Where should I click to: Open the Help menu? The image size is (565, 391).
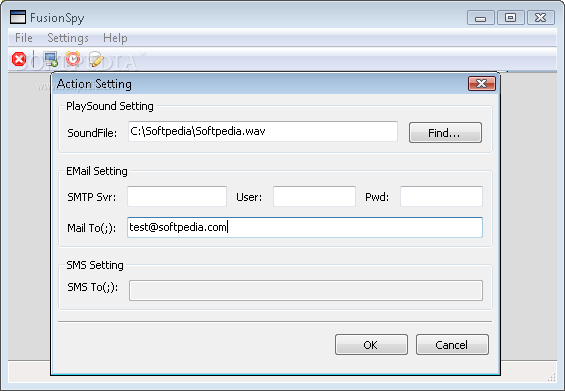(x=115, y=38)
